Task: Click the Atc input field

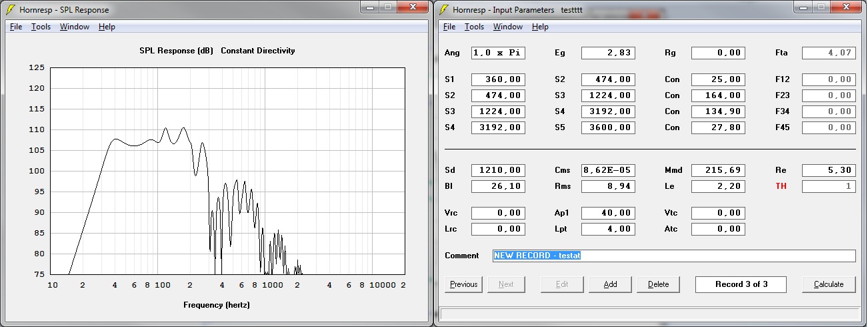Action: pos(718,229)
